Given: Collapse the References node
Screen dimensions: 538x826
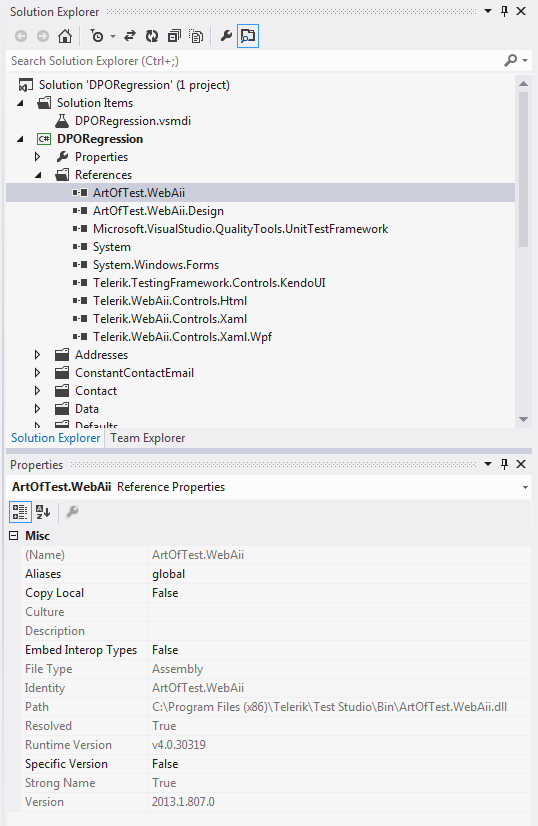Looking at the screenshot, I should click(x=37, y=175).
